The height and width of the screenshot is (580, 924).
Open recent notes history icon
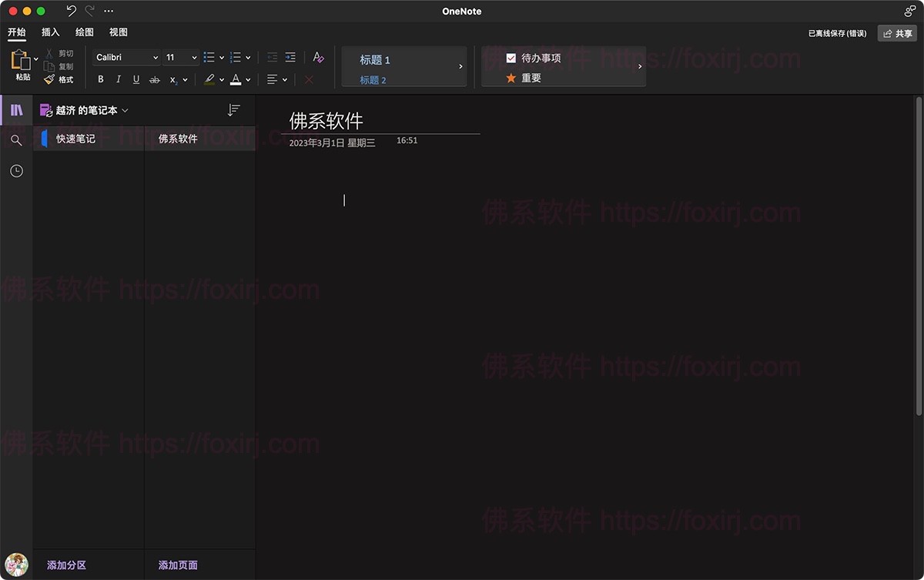tap(16, 170)
